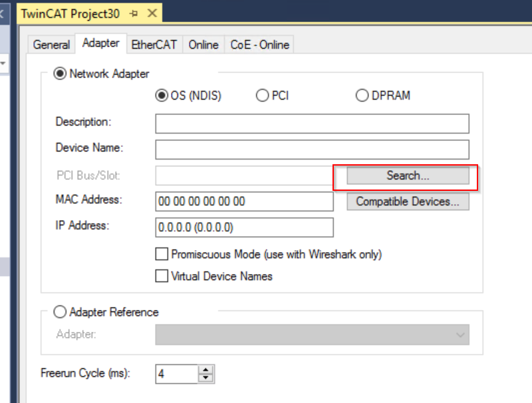Image resolution: width=532 pixels, height=403 pixels.
Task: Choose the PCI adapter option
Action: tap(262, 95)
